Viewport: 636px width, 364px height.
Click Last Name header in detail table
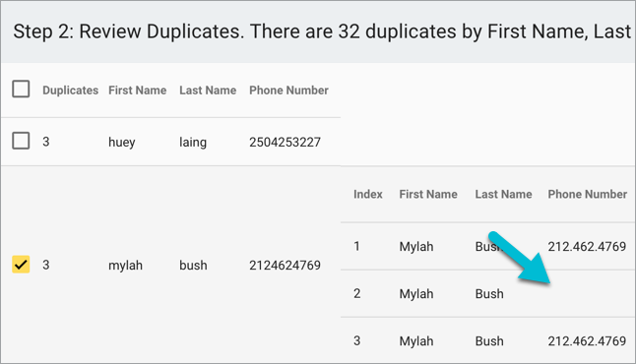[503, 194]
